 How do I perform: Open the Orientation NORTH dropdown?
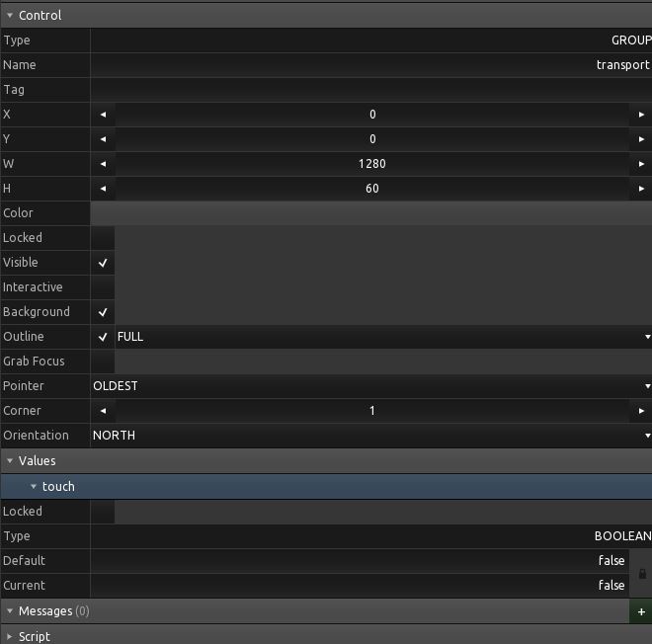(x=370, y=436)
